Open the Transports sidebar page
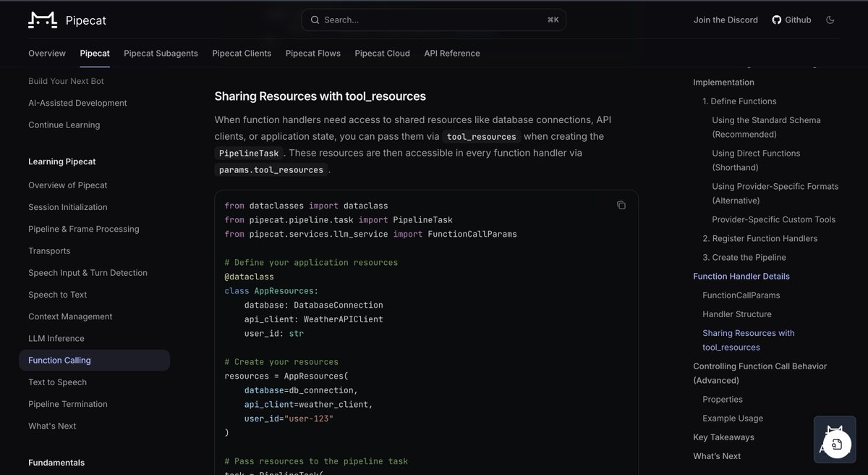The width and height of the screenshot is (868, 475). point(49,251)
